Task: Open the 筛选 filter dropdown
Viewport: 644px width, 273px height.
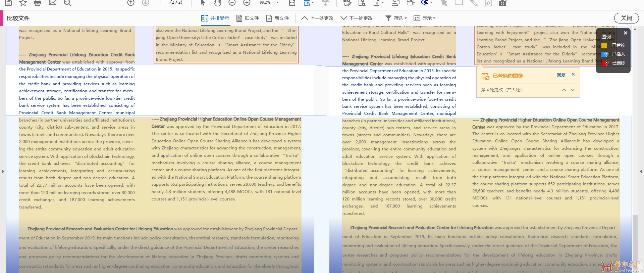Action: click(396, 18)
